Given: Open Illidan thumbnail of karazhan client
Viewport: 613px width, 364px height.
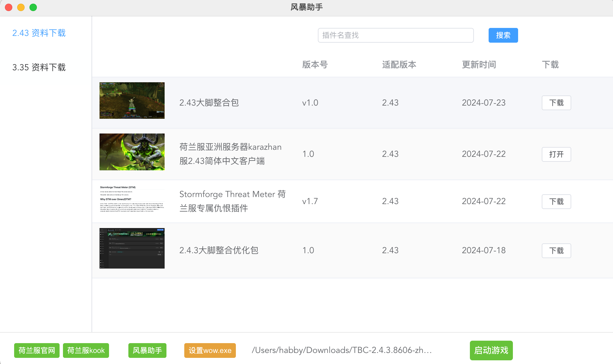Looking at the screenshot, I should pos(132,152).
